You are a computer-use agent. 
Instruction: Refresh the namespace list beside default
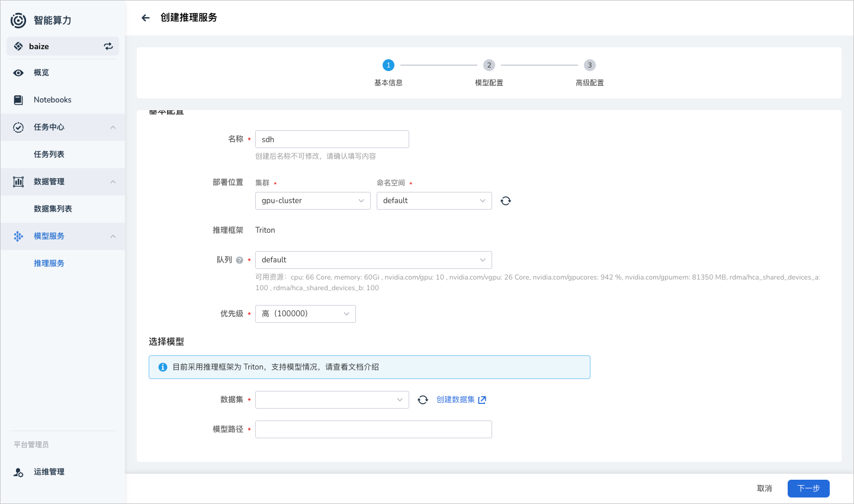(506, 201)
